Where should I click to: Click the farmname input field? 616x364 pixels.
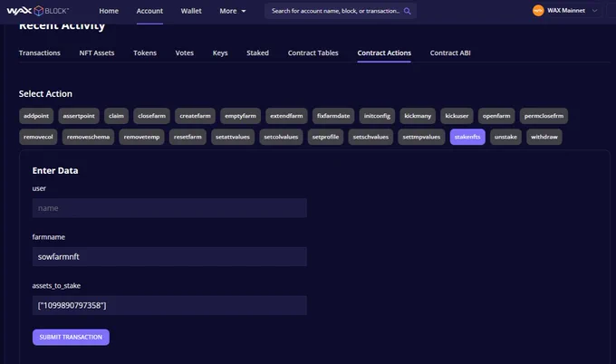pos(169,257)
